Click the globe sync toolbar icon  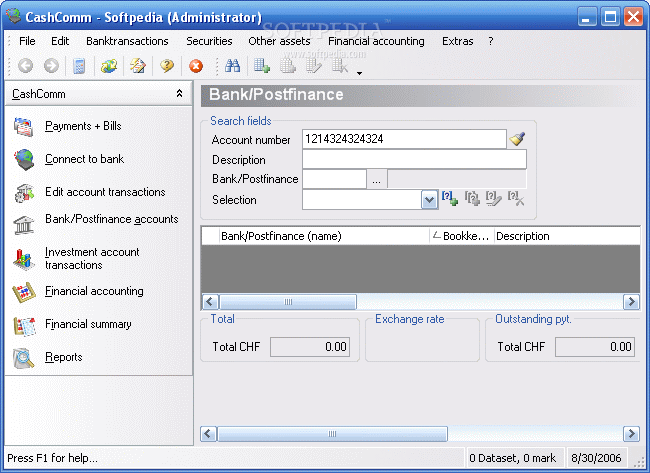[109, 66]
